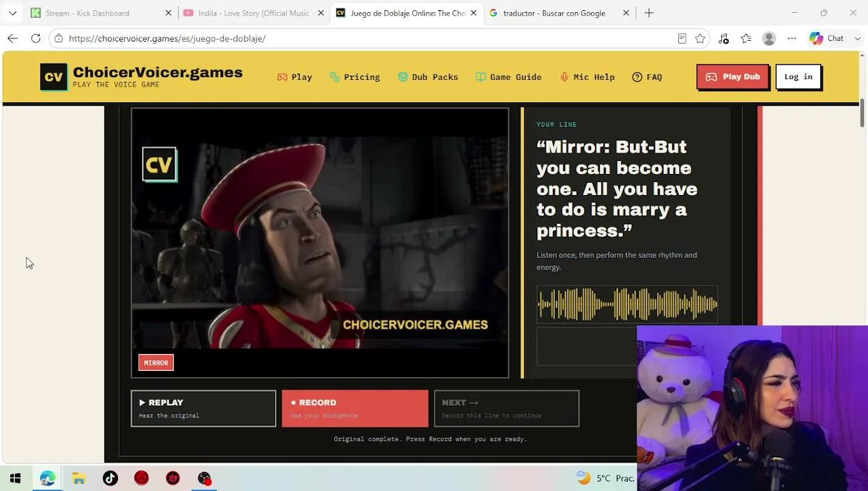Click the Mic Help microphone icon
The image size is (868, 491).
click(x=564, y=77)
